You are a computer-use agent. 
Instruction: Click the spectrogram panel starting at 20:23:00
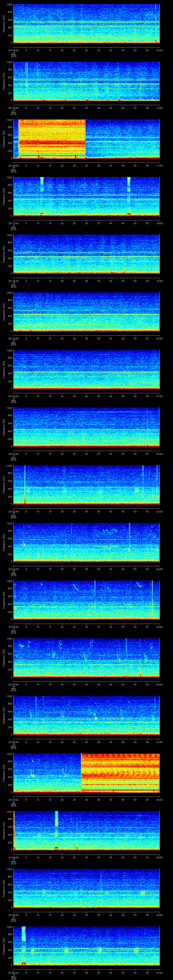pyautogui.click(x=87, y=543)
